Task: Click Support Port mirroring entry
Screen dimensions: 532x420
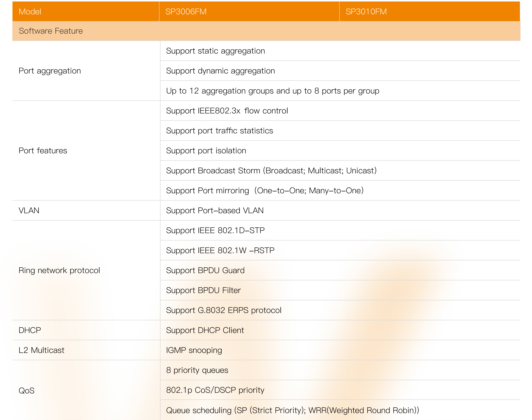Action: tap(265, 191)
